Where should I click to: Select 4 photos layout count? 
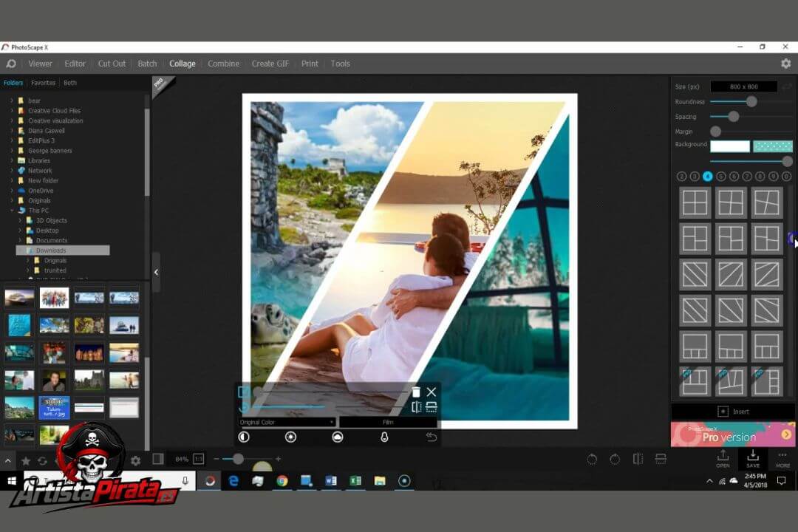tap(707, 176)
